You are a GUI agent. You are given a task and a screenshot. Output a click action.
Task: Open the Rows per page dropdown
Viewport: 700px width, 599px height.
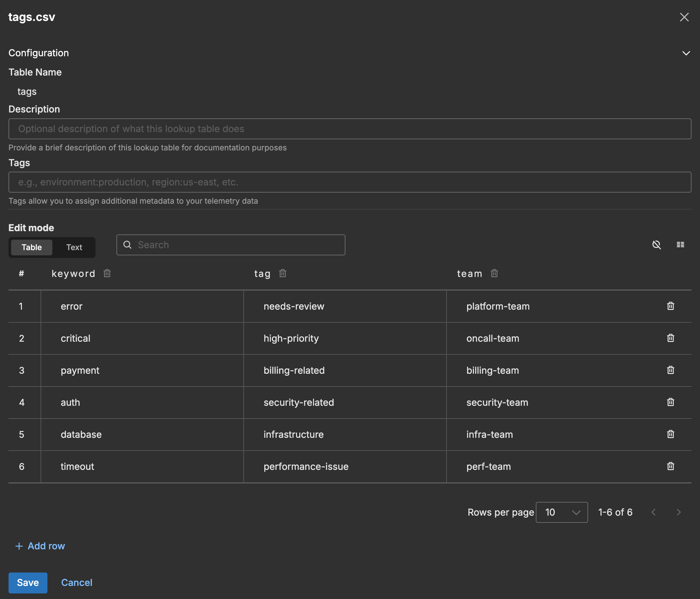tap(562, 512)
